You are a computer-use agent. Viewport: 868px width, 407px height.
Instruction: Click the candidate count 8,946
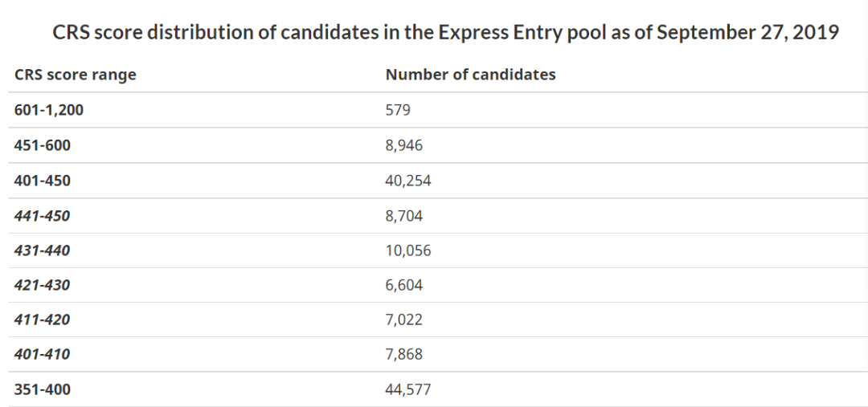(x=404, y=145)
